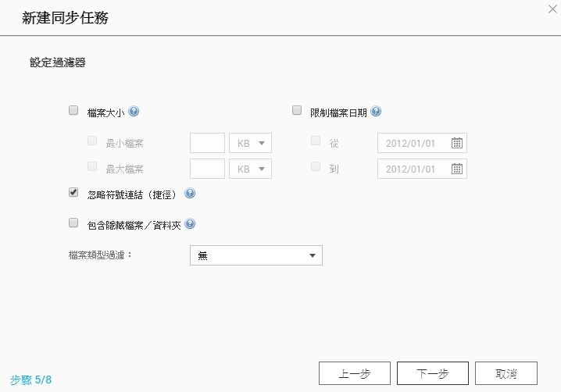Image resolution: width=561 pixels, height=392 pixels.
Task: Tick the 到 date checkbox
Action: coord(316,166)
